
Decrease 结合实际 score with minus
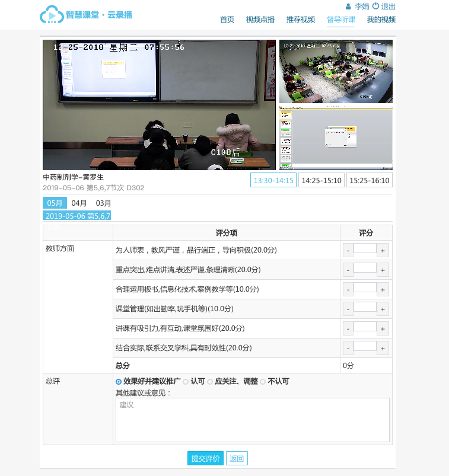[348, 348]
